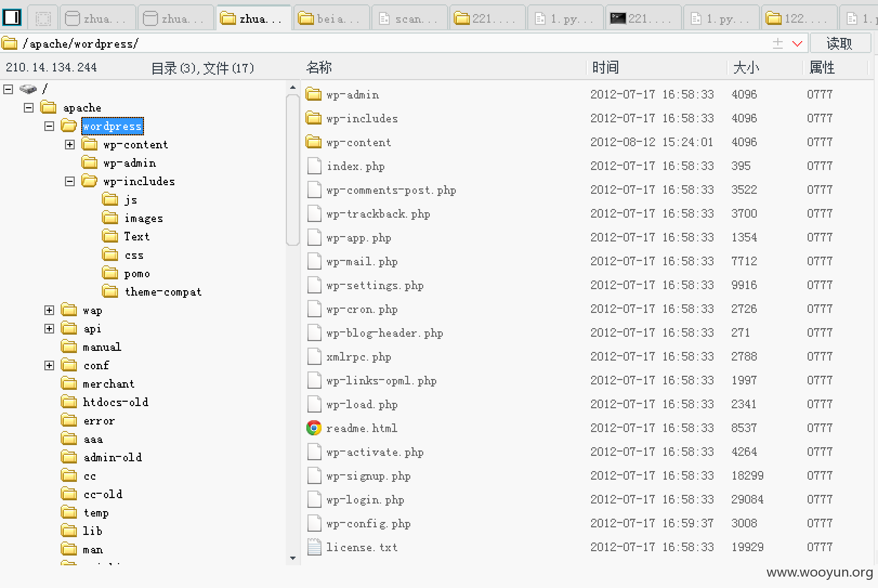This screenshot has height=588, width=878.
Task: Click the root drive icon in tree
Action: (x=28, y=89)
